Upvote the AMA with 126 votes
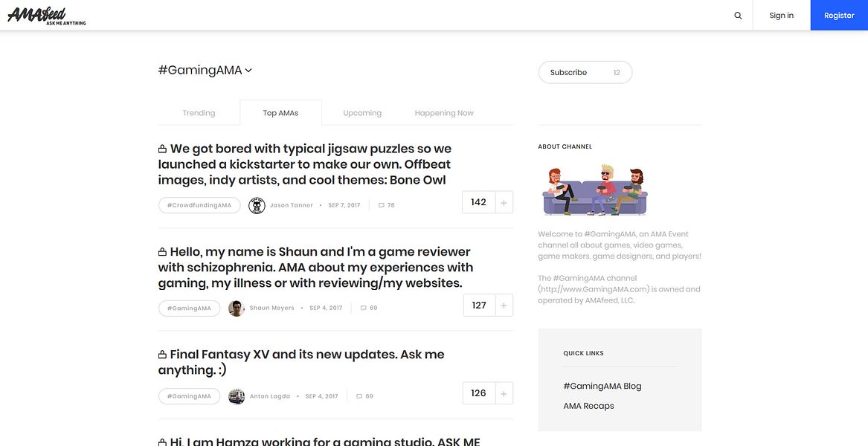Viewport: 868px width, 446px height. pyautogui.click(x=504, y=393)
